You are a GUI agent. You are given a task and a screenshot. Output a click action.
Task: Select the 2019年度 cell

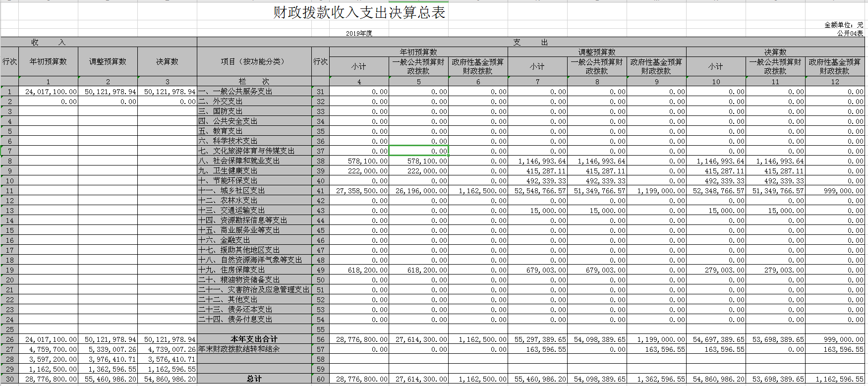point(359,33)
